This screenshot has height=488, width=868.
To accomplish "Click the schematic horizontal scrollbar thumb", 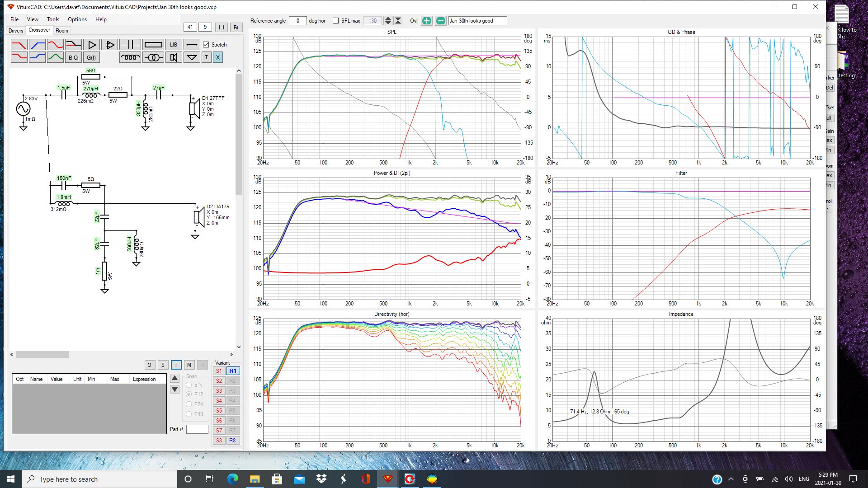I will point(42,355).
